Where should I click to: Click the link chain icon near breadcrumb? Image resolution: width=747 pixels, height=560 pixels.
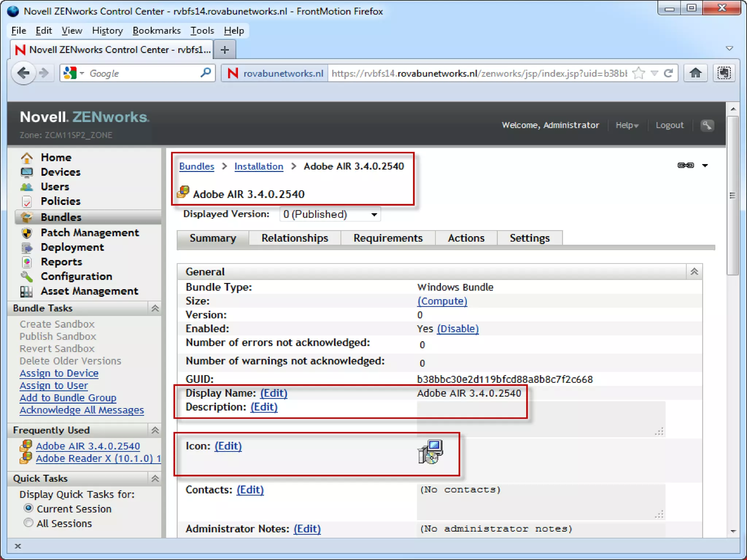click(x=686, y=165)
